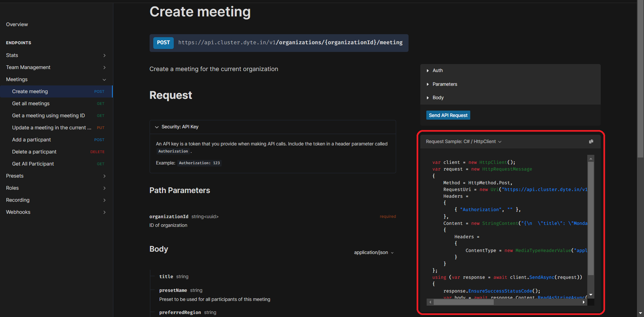Click the preferredRegion body field

pyautogui.click(x=180, y=312)
